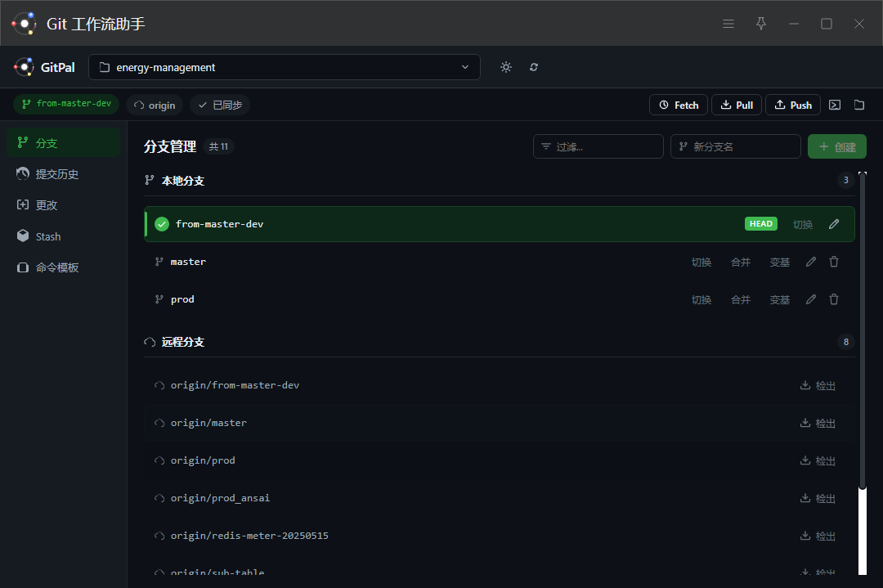Delete the prod branch via trash icon
Viewport: 883px width, 588px height.
(x=834, y=299)
